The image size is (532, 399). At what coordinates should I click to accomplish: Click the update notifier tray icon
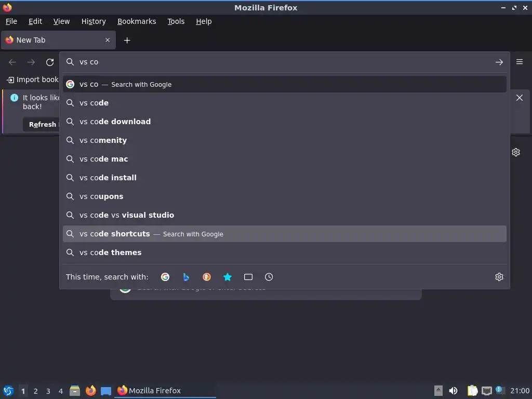tap(500, 390)
